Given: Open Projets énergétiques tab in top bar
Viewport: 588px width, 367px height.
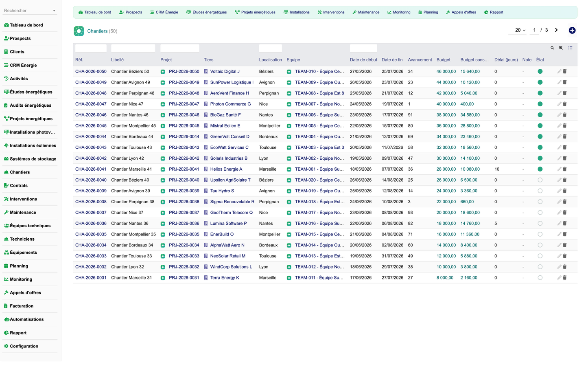Looking at the screenshot, I should tap(255, 12).
